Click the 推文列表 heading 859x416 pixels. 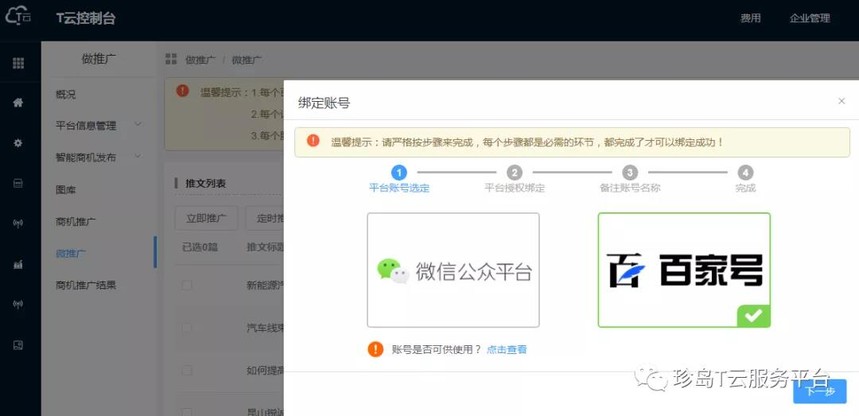coord(205,184)
